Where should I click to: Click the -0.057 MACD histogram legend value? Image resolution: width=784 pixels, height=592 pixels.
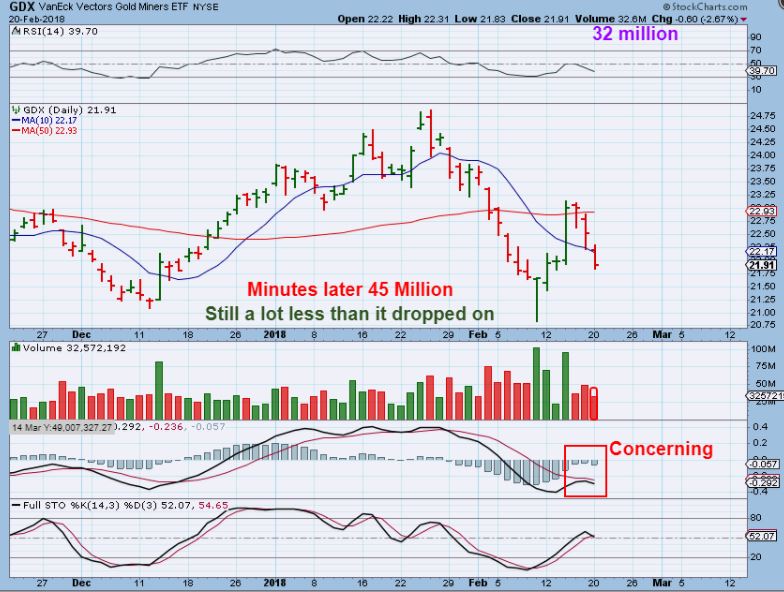[x=208, y=426]
